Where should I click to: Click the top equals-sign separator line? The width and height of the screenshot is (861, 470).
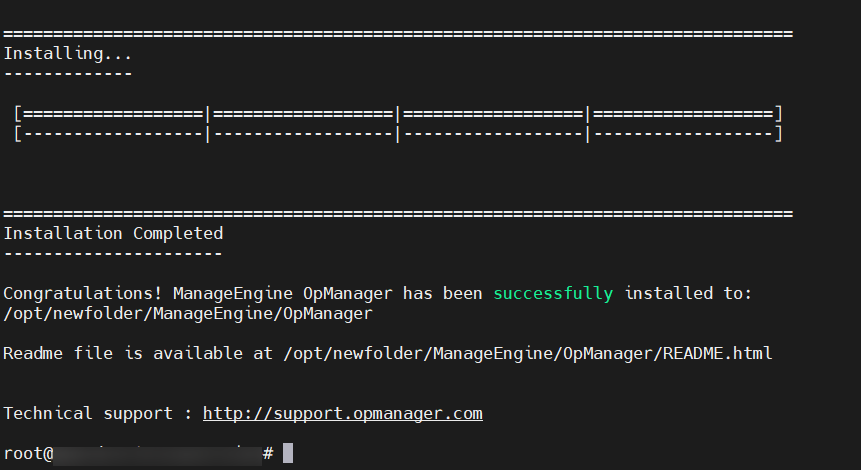pos(398,34)
